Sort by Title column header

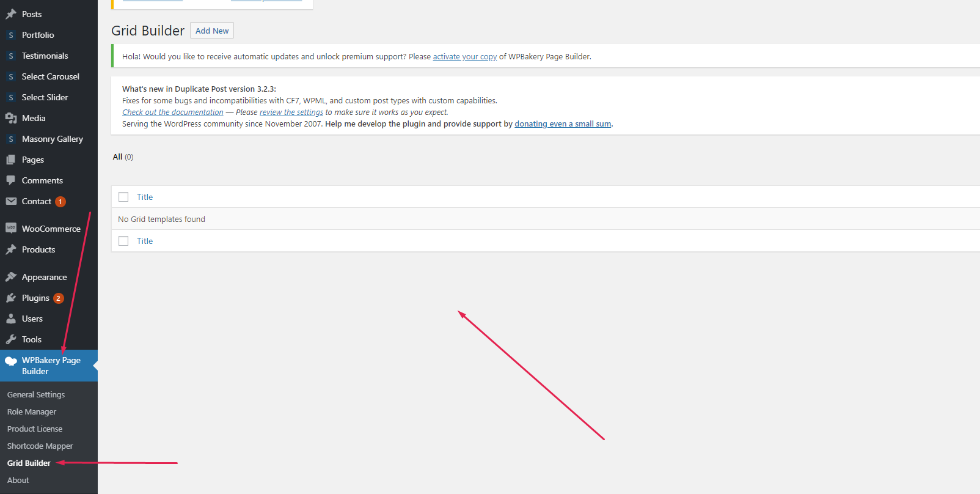coord(145,197)
